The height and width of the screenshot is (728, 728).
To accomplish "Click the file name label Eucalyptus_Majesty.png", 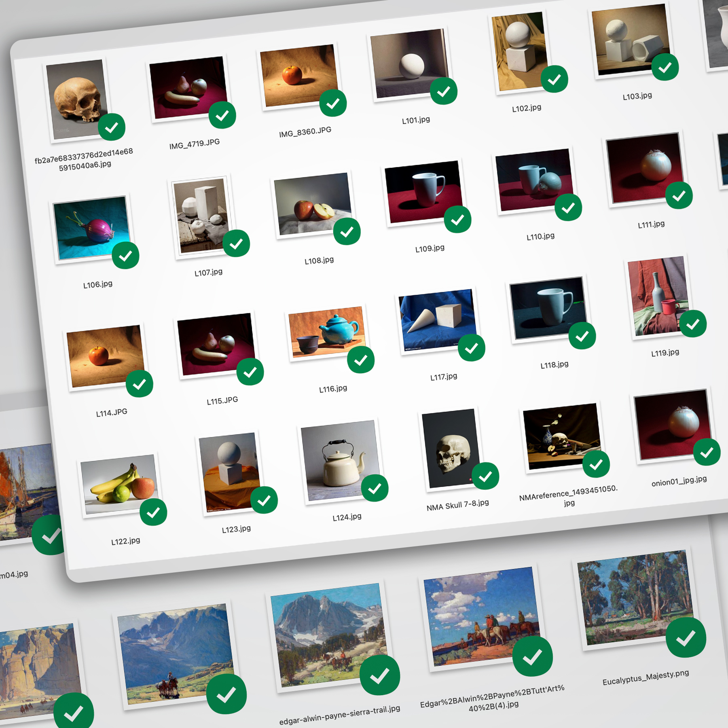I will point(646,677).
